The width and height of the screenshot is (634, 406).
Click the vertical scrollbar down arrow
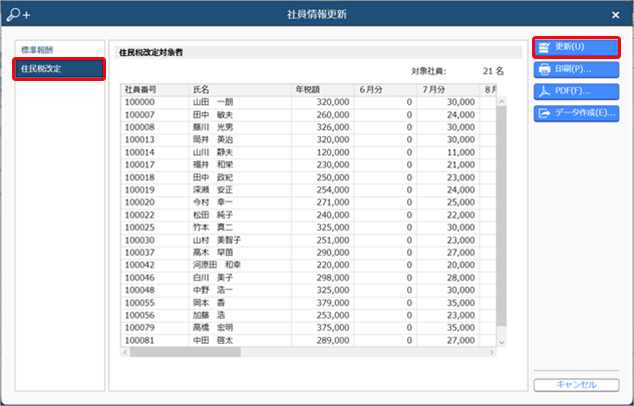501,342
